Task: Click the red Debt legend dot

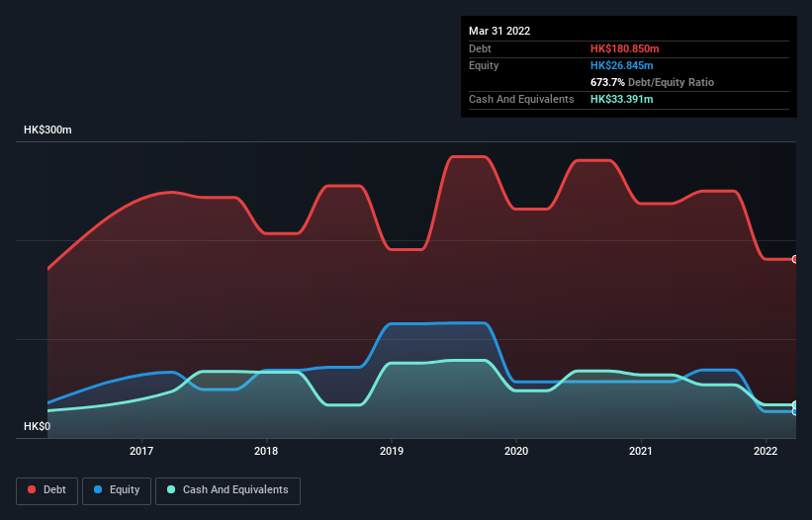Action: (x=32, y=489)
